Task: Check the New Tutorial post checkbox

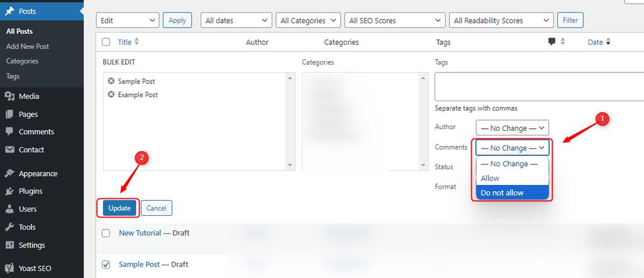Action: coord(106,233)
